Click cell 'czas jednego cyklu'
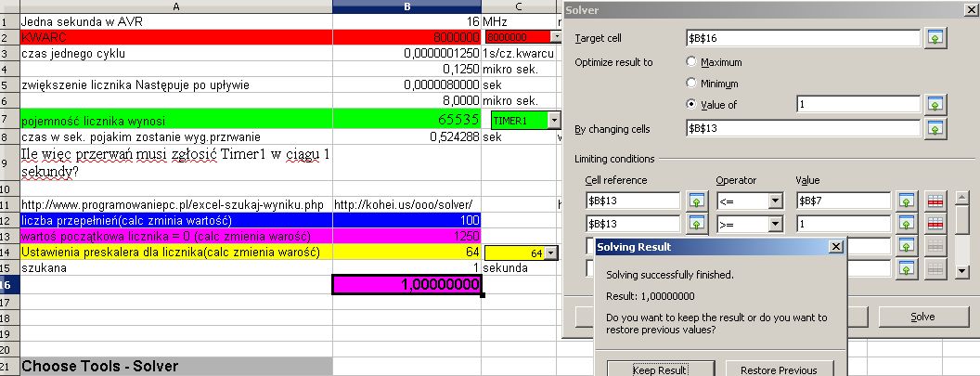 point(176,54)
